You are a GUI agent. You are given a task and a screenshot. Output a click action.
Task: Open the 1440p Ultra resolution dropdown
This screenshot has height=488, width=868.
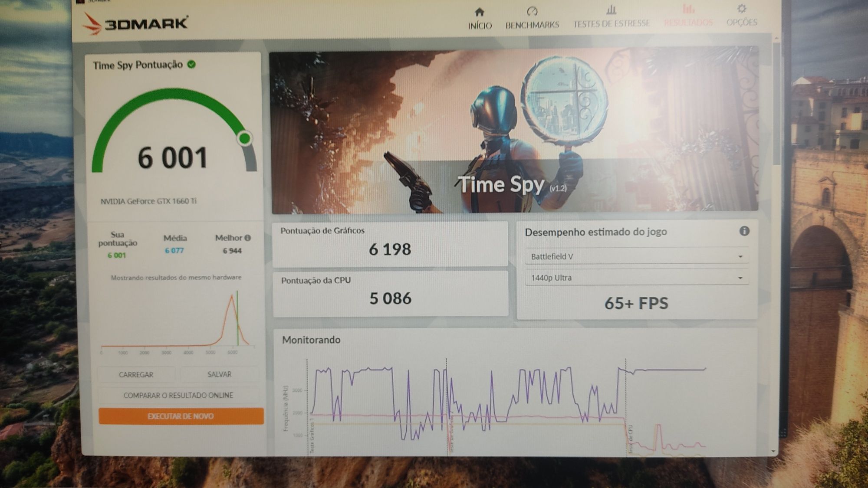pyautogui.click(x=636, y=278)
